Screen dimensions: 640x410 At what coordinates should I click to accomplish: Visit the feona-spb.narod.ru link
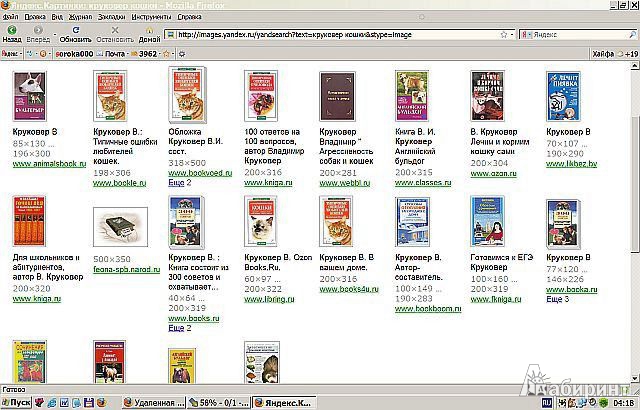127,269
